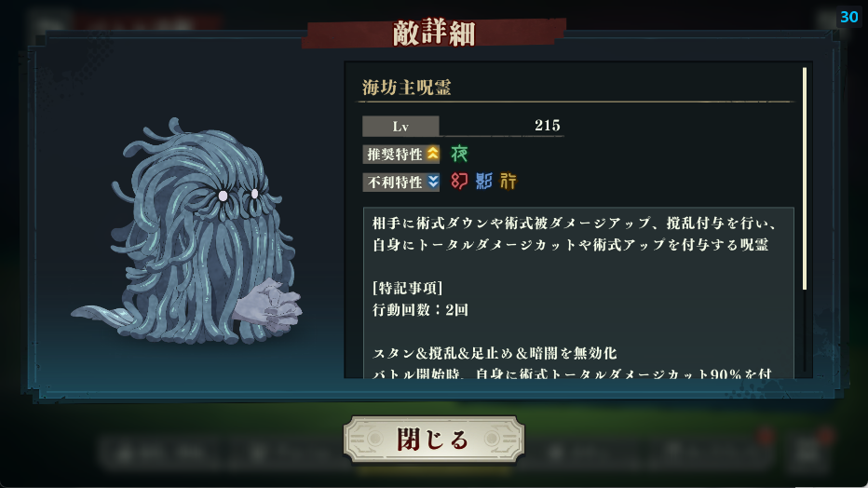Click the green 夜 attribute icon

[459, 154]
